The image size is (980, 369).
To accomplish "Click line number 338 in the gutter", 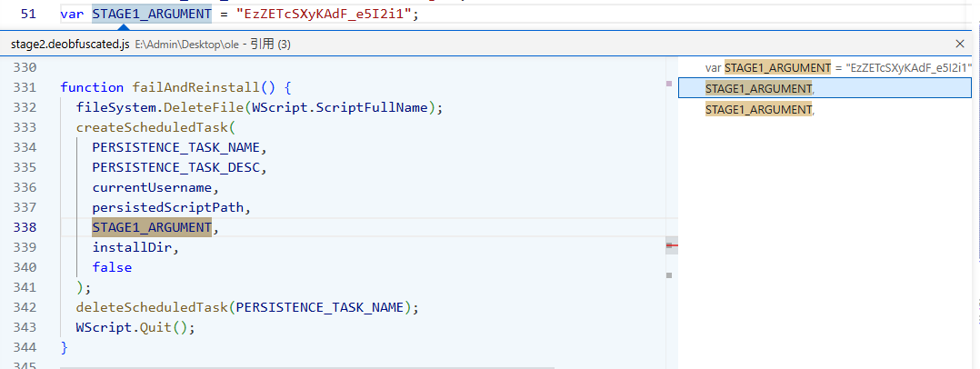I will pyautogui.click(x=25, y=227).
